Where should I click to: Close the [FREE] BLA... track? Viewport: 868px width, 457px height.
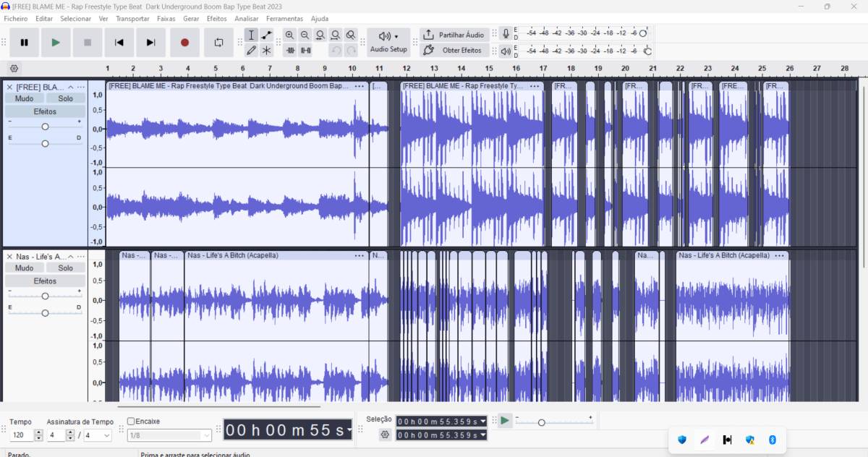9,87
